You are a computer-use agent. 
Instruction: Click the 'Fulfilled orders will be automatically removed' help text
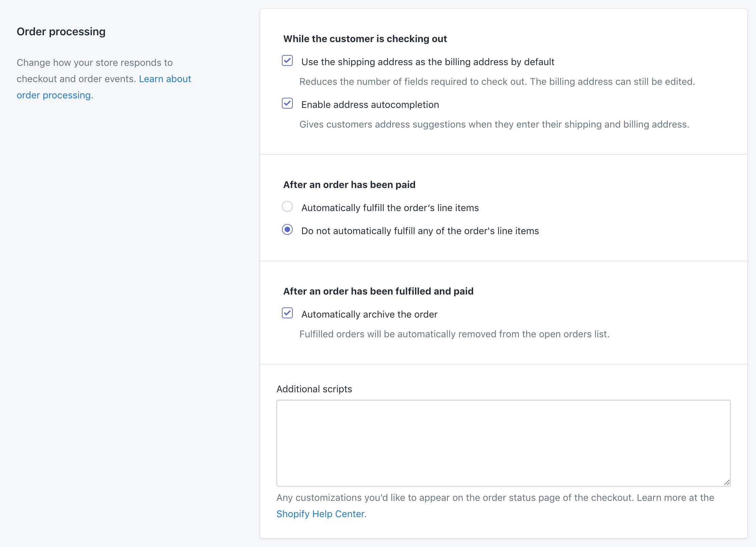coord(454,334)
